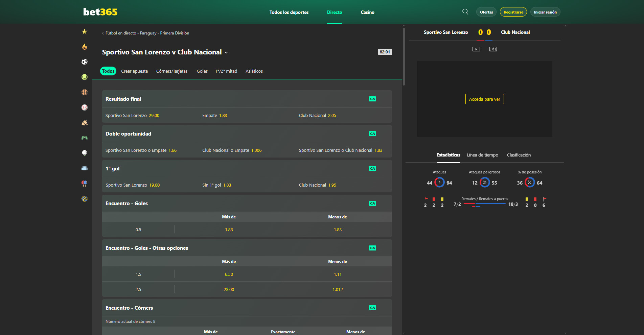Screen dimensions: 644x335
Task: Select the horse racing icon in the sidebar
Action: pyautogui.click(x=85, y=123)
